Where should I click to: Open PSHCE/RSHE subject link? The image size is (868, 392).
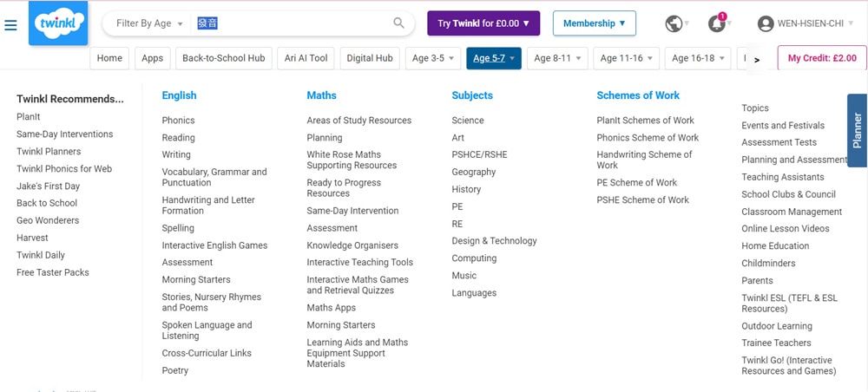[479, 154]
